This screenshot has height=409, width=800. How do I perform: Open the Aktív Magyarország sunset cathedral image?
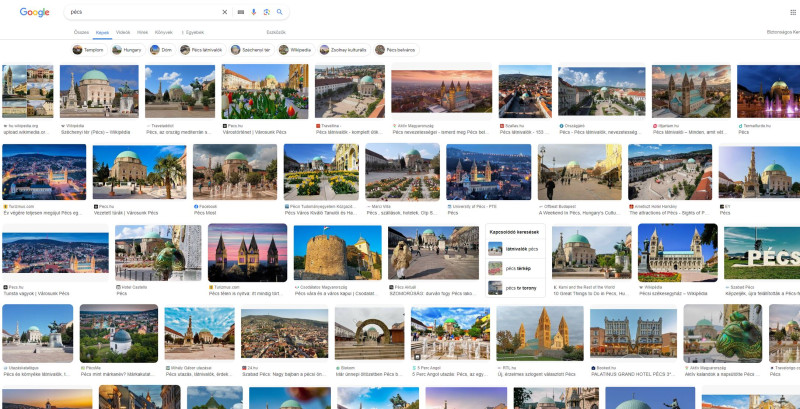coord(441,91)
